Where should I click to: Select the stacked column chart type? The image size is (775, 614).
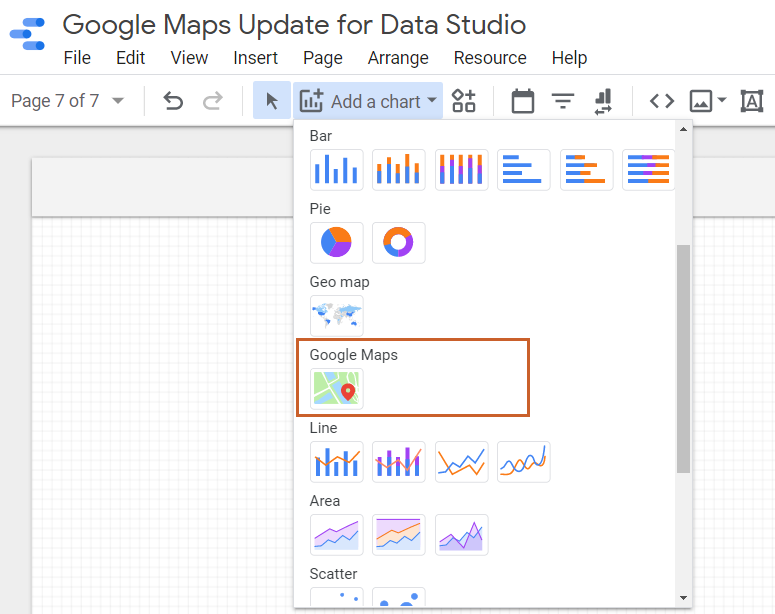(398, 170)
